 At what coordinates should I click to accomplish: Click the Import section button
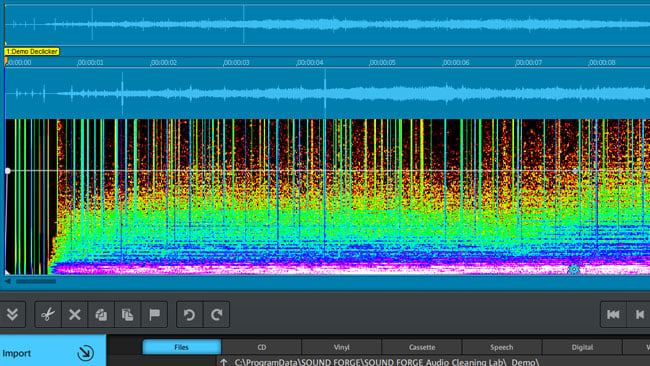53,351
